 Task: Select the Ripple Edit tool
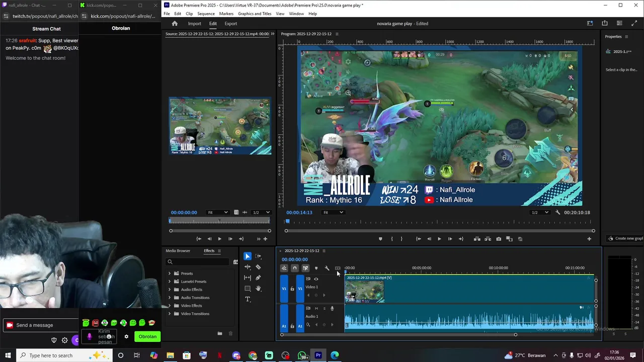(247, 267)
